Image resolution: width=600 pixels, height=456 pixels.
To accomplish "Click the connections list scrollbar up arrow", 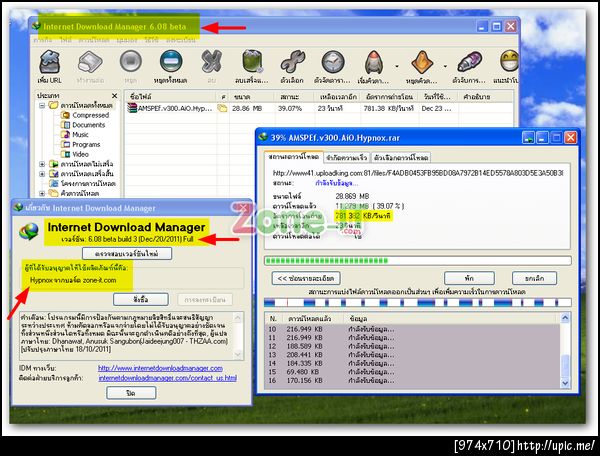I will (x=565, y=318).
